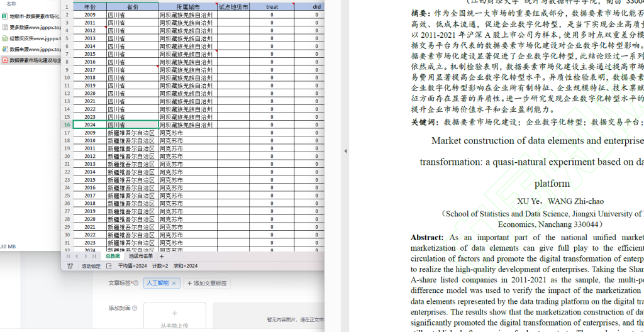
Task: Go to next sheet arrow
Action: coord(86,256)
